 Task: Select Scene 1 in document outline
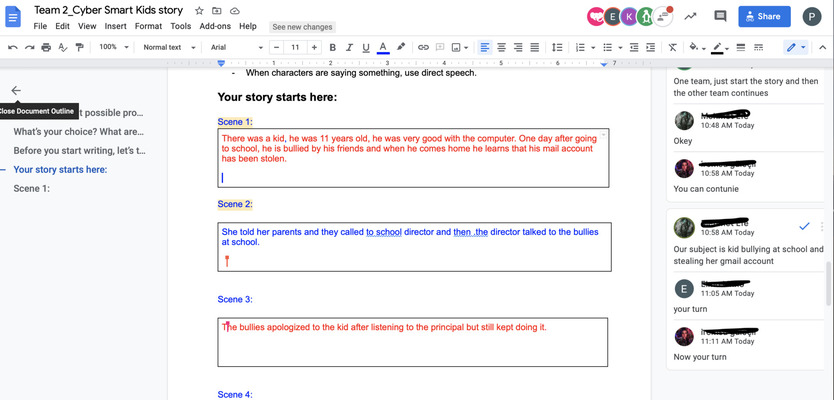point(31,188)
